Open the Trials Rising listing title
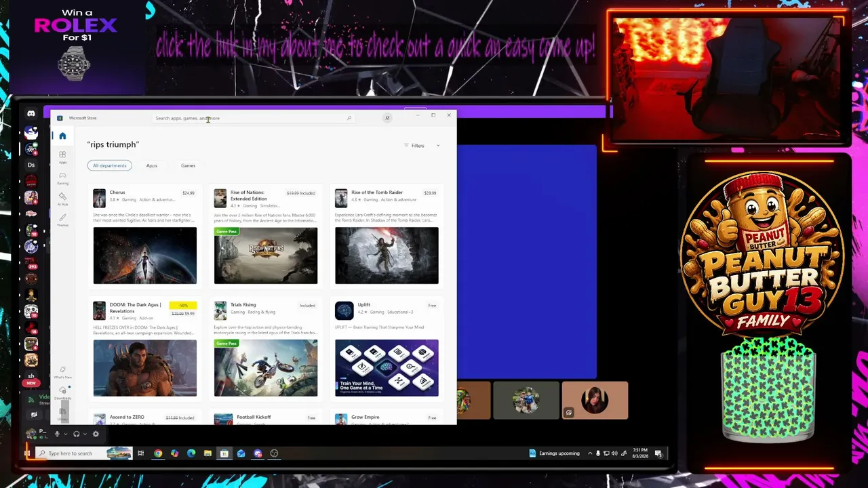The width and height of the screenshot is (868, 488). pyautogui.click(x=243, y=305)
